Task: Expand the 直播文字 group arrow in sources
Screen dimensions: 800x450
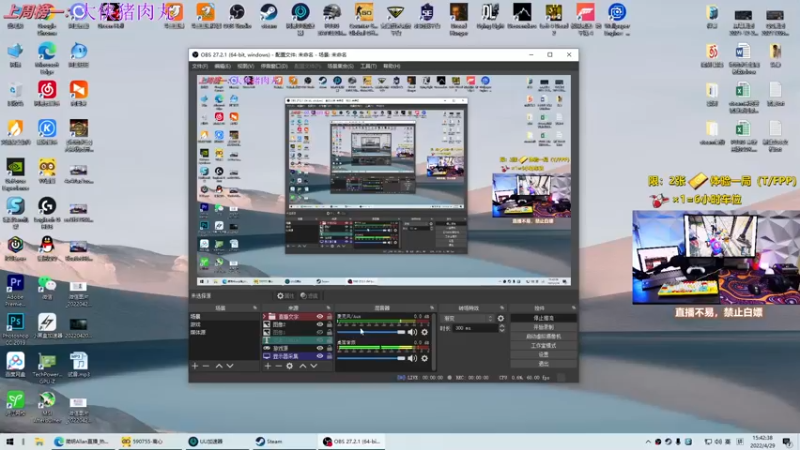Action: (264, 316)
